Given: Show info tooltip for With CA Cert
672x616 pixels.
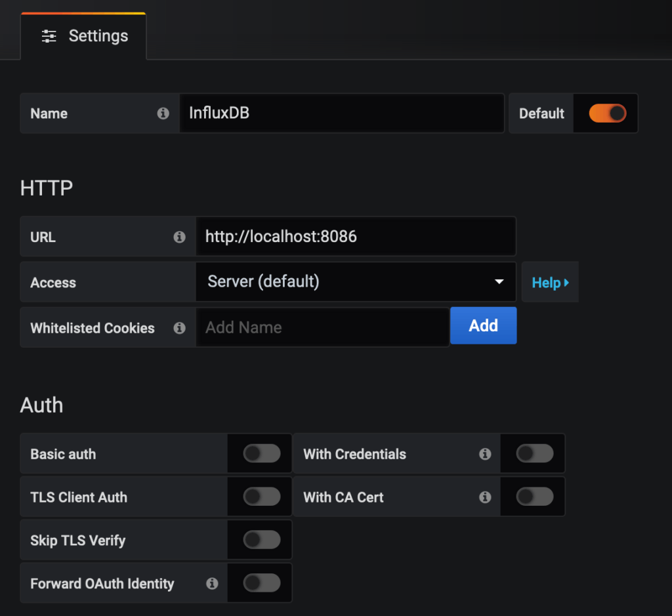Looking at the screenshot, I should click(485, 497).
